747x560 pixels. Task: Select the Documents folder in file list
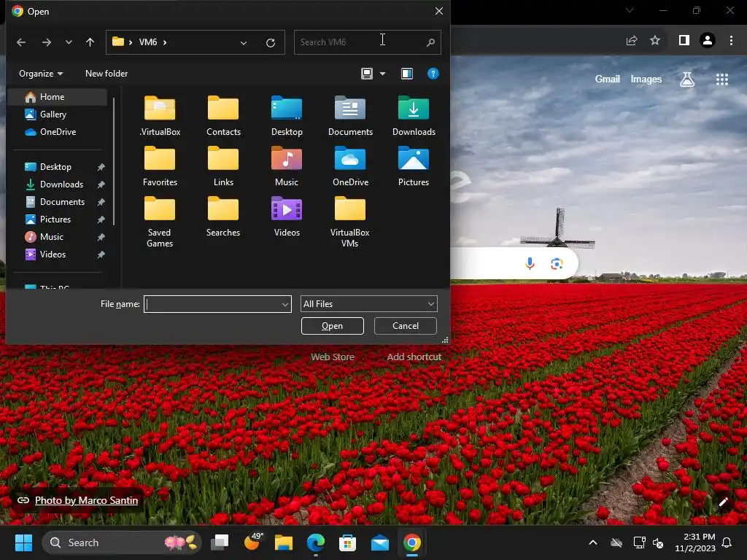[350, 116]
